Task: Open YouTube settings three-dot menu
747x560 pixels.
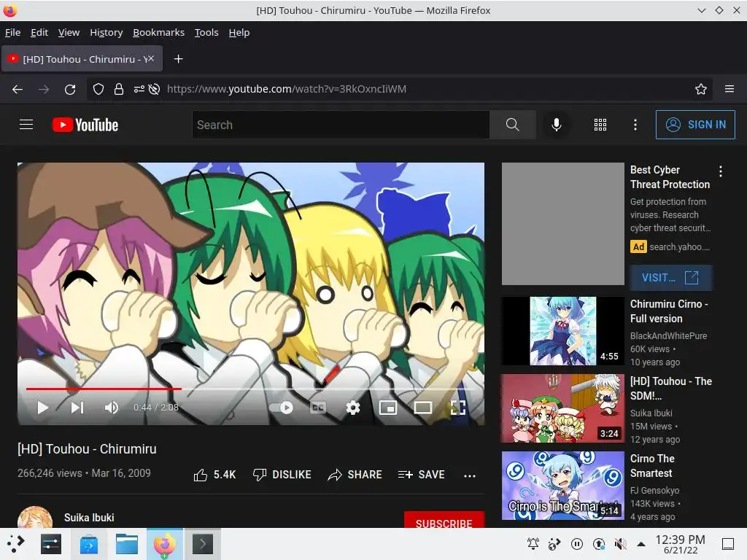Action: 635,125
